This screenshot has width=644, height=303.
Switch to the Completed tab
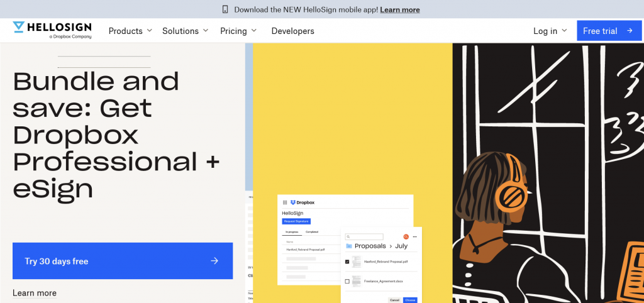point(312,232)
